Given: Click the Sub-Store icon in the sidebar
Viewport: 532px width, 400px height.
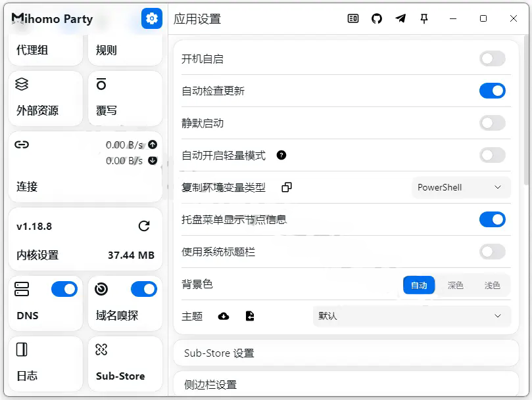Looking at the screenshot, I should pyautogui.click(x=101, y=349).
